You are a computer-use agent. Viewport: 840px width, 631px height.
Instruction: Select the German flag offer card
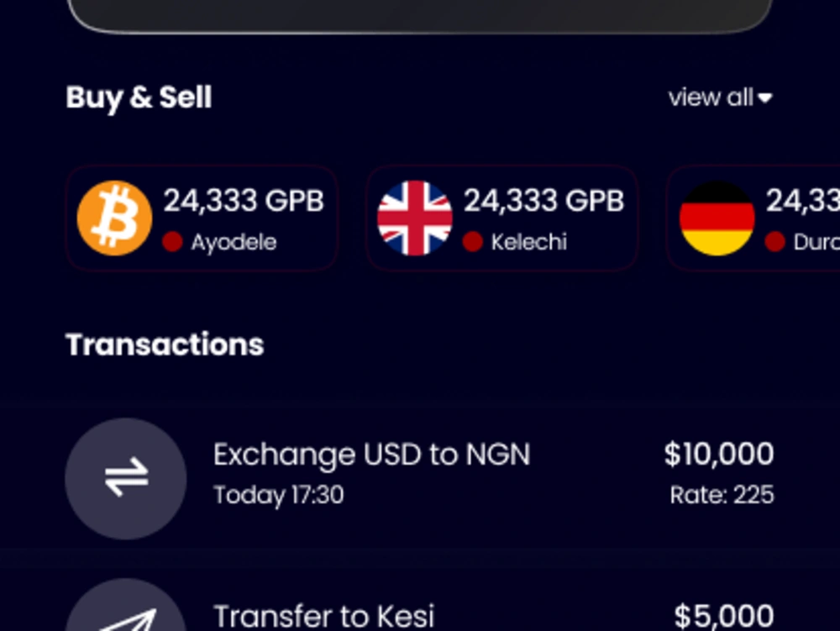coord(753,218)
